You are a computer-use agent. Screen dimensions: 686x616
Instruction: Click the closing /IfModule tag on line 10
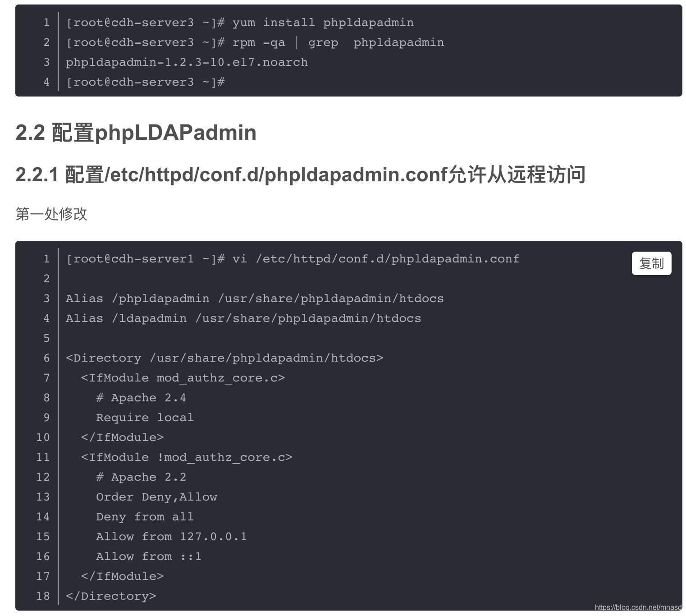[x=122, y=437]
